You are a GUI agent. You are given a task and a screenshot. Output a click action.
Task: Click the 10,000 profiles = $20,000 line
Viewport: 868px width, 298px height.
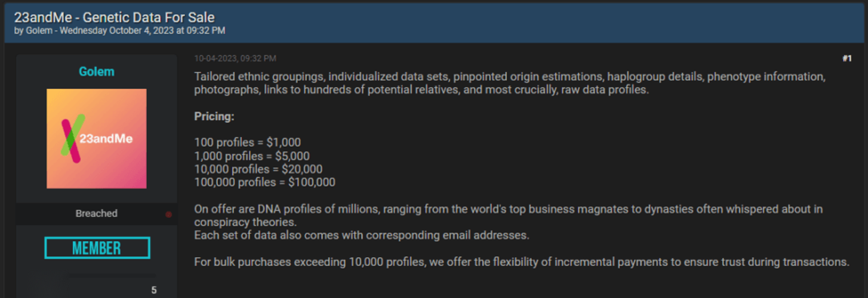click(x=258, y=169)
